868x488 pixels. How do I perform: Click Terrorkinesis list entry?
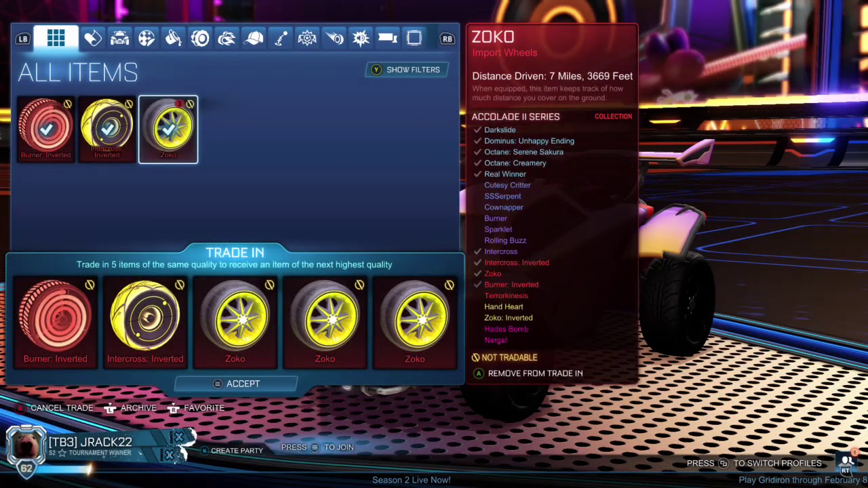[x=506, y=296]
